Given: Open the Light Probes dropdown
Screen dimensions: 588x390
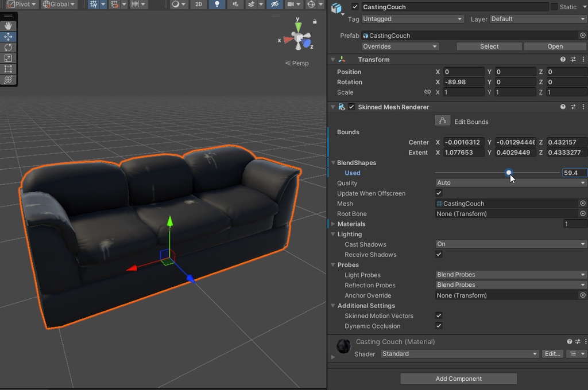Looking at the screenshot, I should 510,275.
